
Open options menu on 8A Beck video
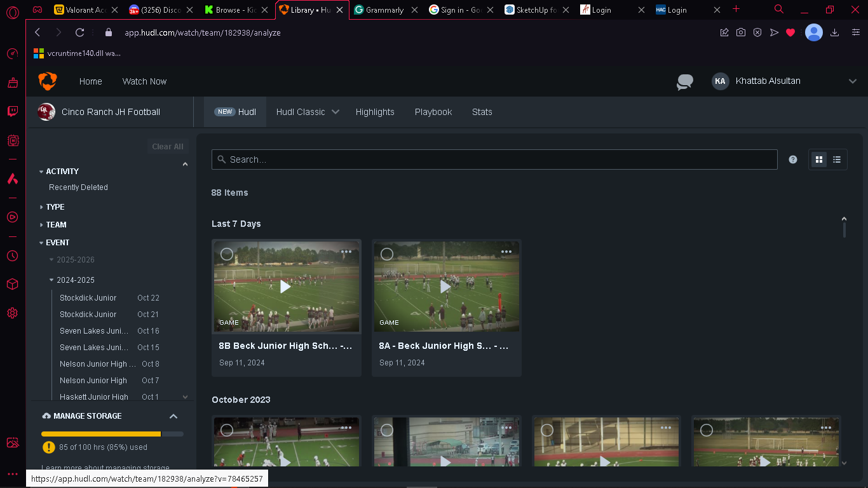(506, 252)
